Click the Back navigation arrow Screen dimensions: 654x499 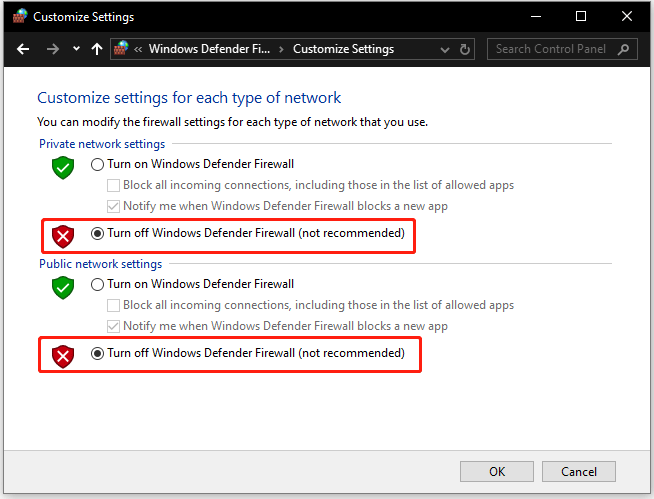point(23,49)
